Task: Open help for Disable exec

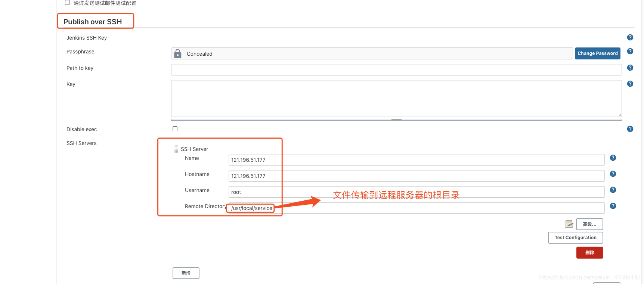Action: (x=630, y=129)
